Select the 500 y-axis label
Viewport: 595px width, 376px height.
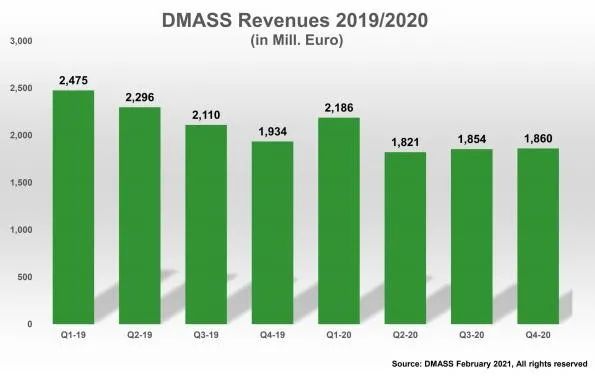point(25,277)
